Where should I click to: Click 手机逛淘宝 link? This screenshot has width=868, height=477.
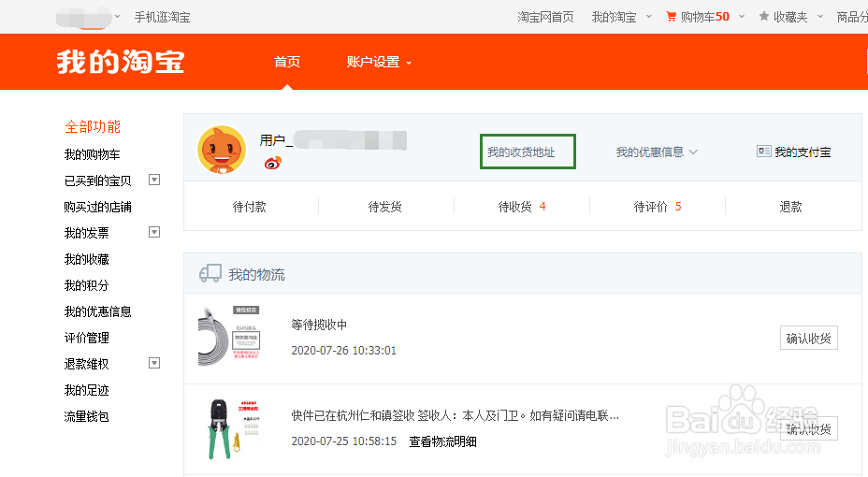162,17
